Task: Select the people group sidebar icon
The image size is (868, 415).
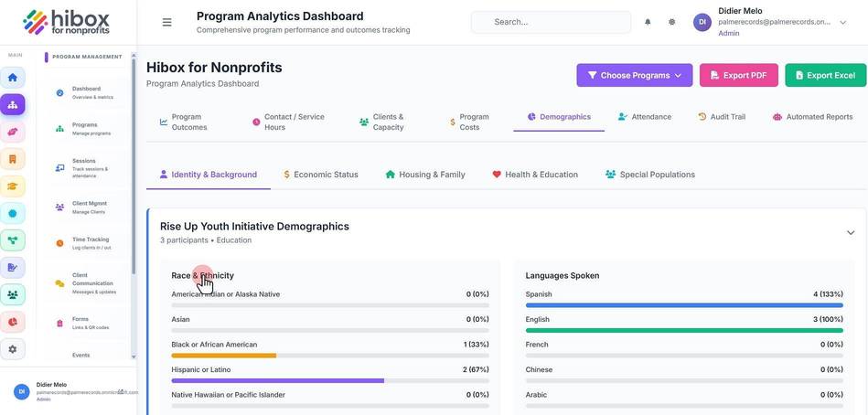Action: coord(12,295)
